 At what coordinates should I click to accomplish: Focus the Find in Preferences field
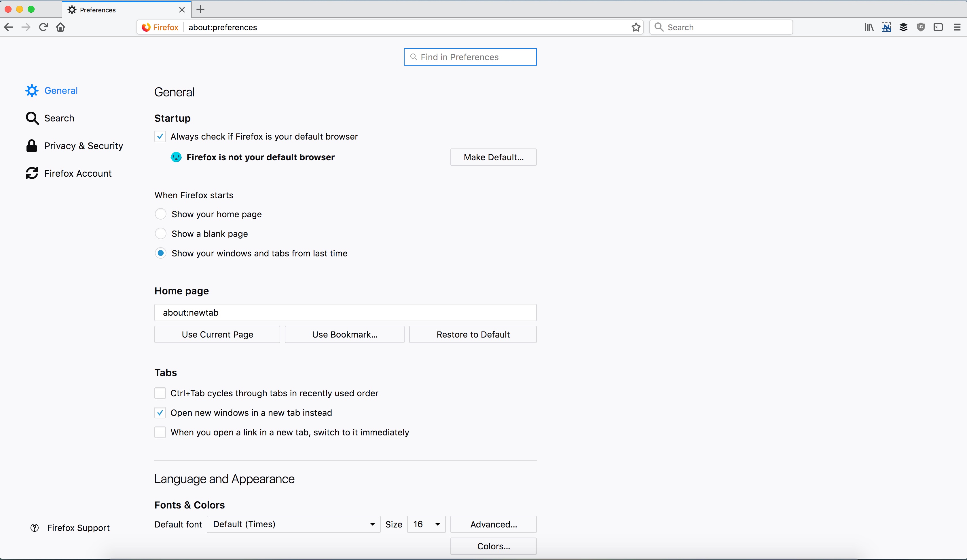click(x=470, y=57)
